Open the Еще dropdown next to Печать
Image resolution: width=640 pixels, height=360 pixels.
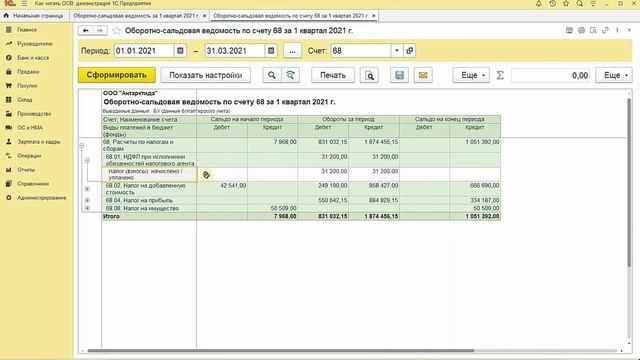471,75
